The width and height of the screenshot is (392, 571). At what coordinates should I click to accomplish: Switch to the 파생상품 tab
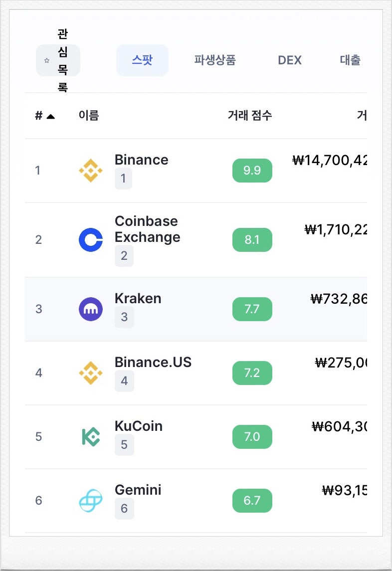pos(215,60)
